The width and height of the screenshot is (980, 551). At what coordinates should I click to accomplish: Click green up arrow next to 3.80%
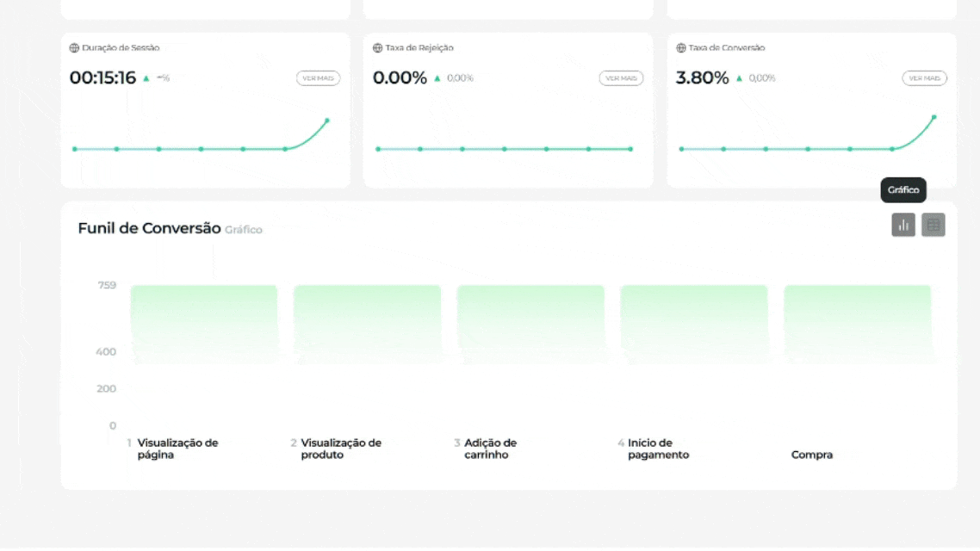pos(740,78)
